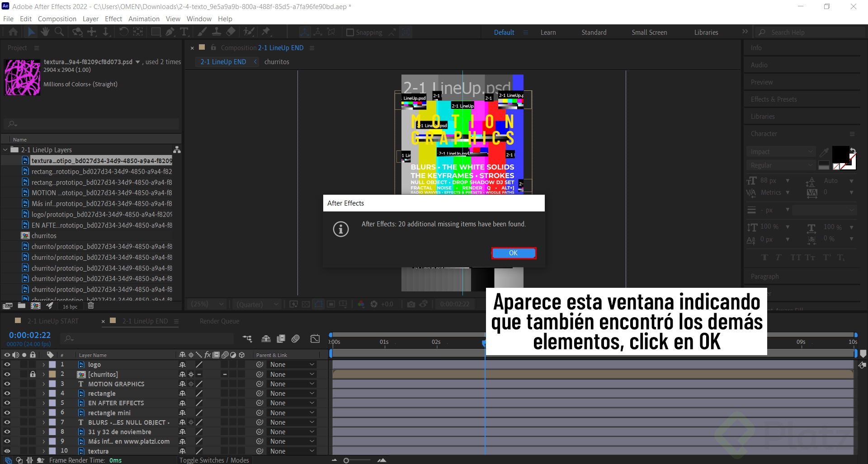Viewport: 868px width, 464px height.
Task: Select the Hand tool
Action: point(45,32)
